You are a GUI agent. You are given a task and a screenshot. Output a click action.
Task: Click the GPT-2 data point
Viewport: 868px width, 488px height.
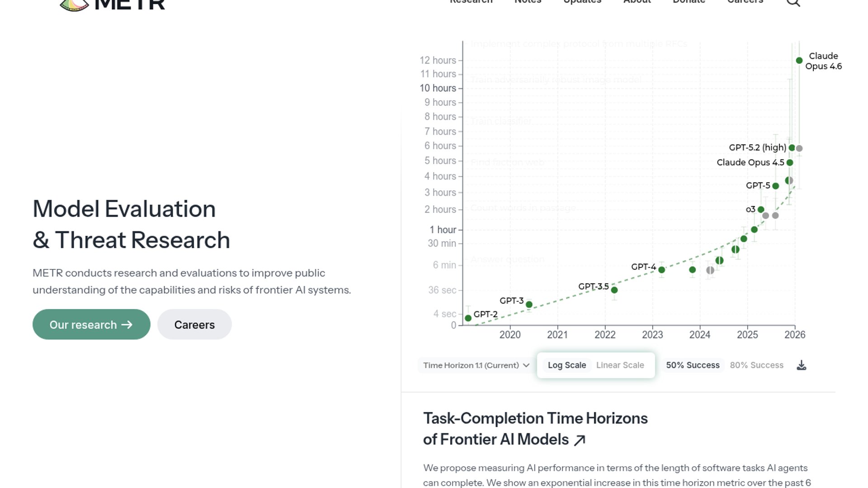(468, 318)
